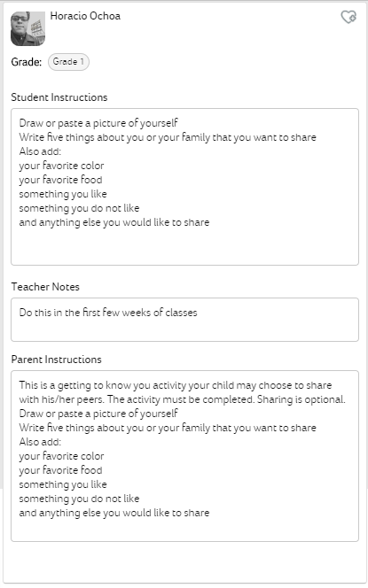Click empty area at bottom of Parent Instructions box

pos(184,530)
